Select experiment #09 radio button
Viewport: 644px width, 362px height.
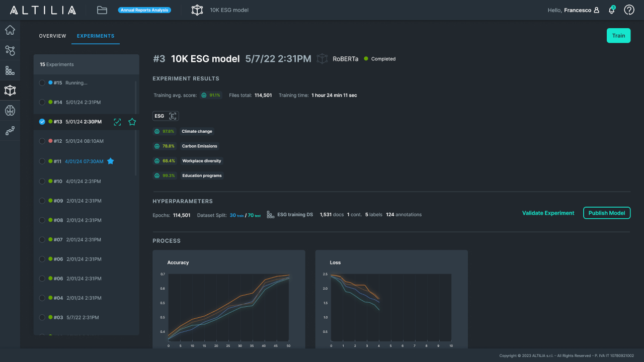42,201
